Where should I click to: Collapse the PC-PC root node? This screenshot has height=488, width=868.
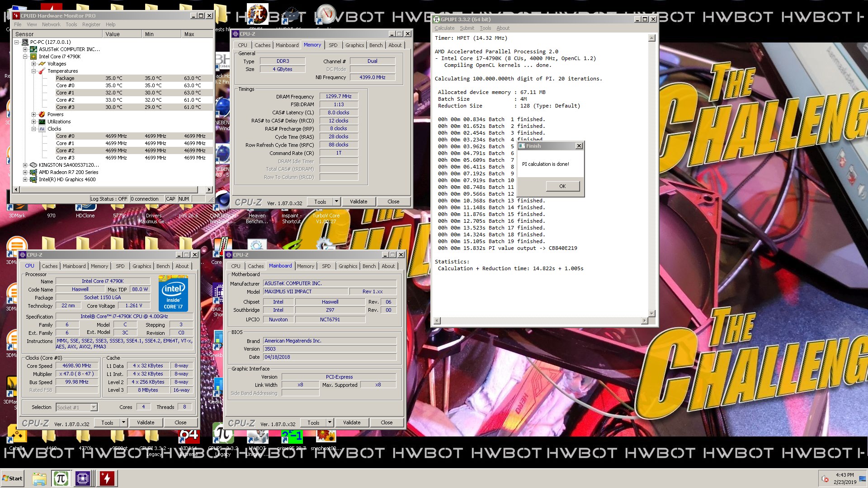point(17,42)
